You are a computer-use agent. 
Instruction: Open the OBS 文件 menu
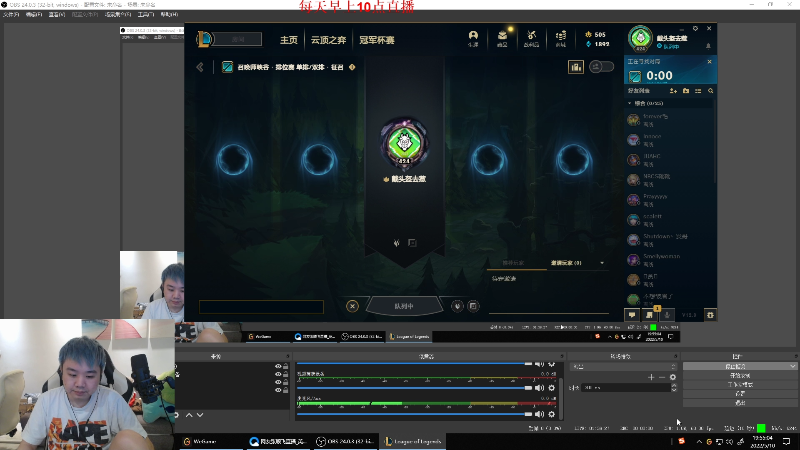pyautogui.click(x=11, y=14)
